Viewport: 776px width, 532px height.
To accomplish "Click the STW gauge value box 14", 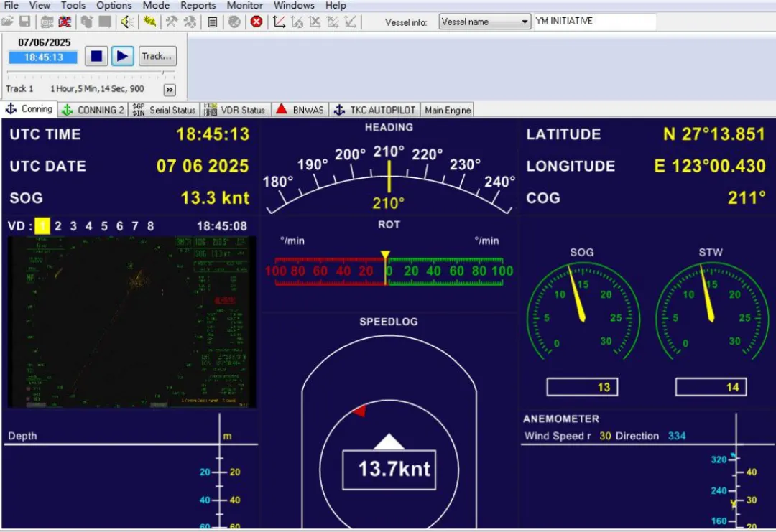I will (711, 387).
